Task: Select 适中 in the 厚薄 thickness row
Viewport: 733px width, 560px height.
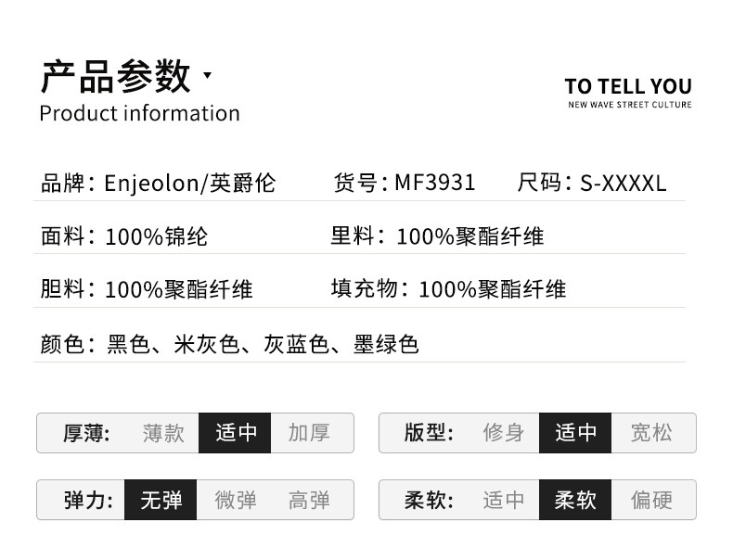Action: pyautogui.click(x=235, y=433)
